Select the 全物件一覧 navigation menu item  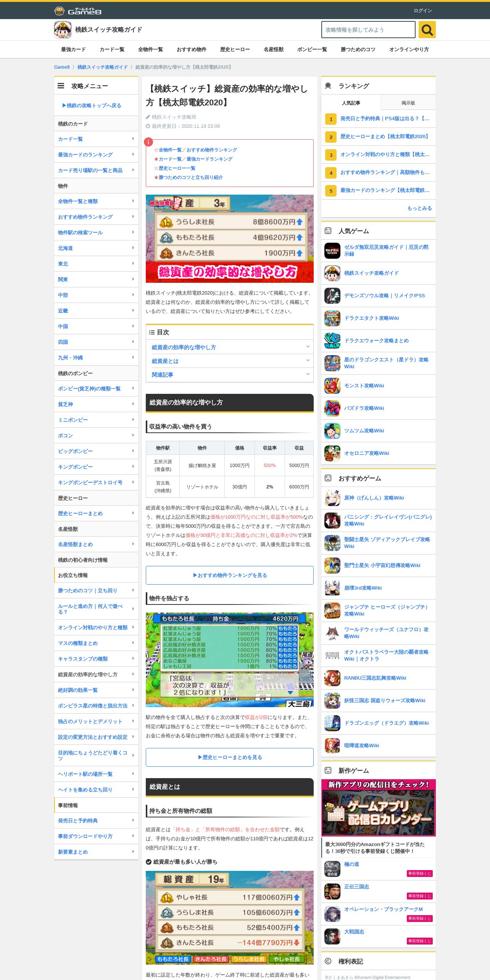click(150, 50)
